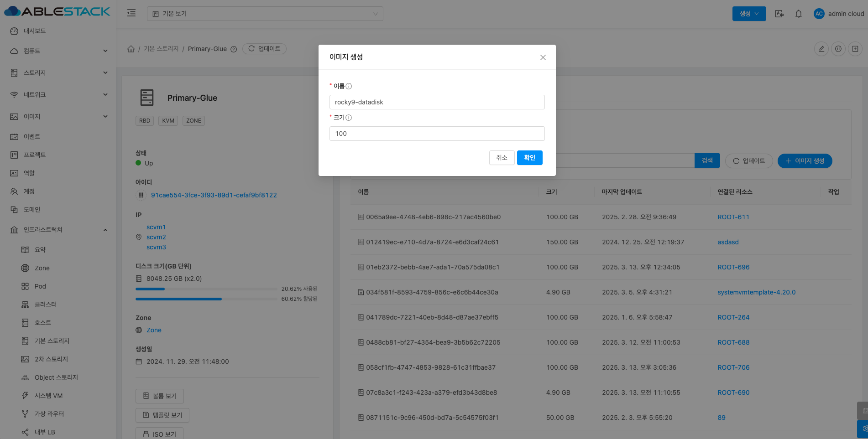This screenshot has height=439, width=868.
Task: Click the edit pencil icon for Primary-Glue
Action: [x=821, y=49]
